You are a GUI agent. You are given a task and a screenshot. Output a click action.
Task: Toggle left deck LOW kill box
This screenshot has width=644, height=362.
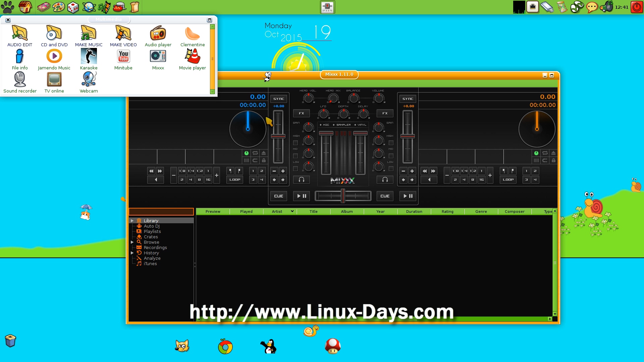tap(296, 169)
